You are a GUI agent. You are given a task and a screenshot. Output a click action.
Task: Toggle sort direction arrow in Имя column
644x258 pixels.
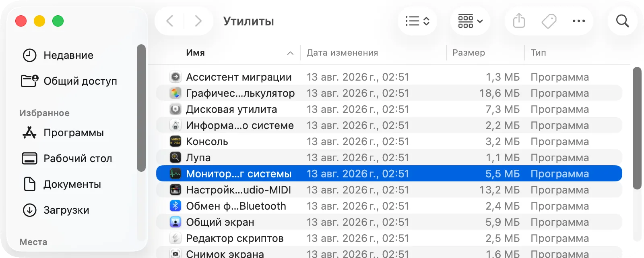click(290, 53)
